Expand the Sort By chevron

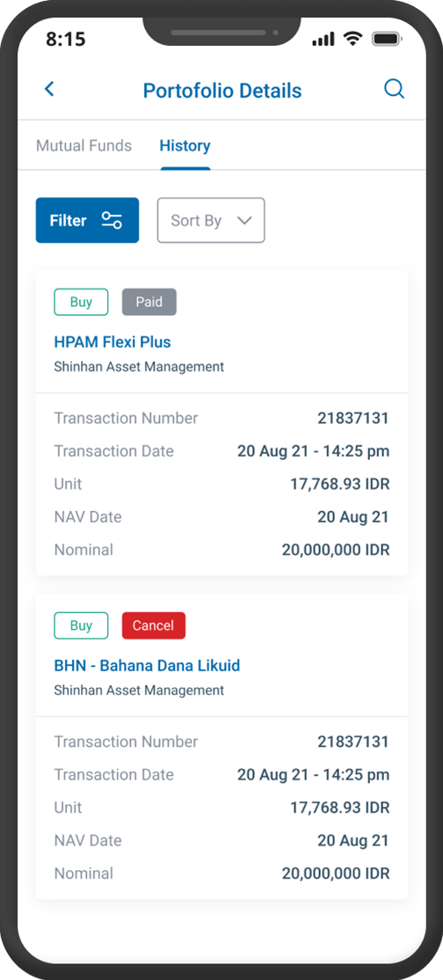(244, 221)
